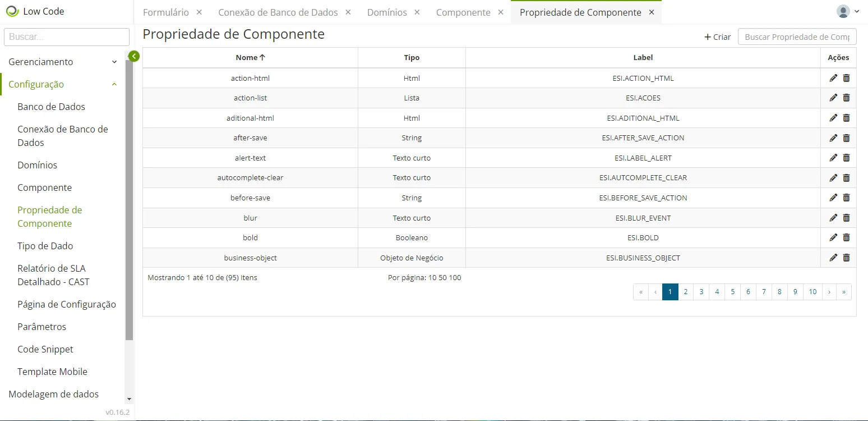Go to page 2 of results
868x421 pixels.
[x=686, y=292]
